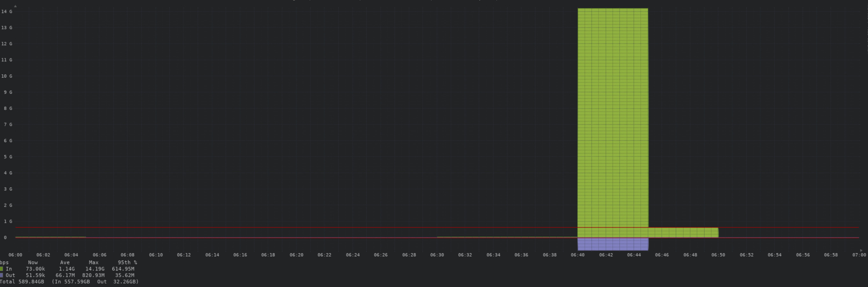
Task: Expand the Ave statistics column
Action: pyautogui.click(x=65, y=262)
